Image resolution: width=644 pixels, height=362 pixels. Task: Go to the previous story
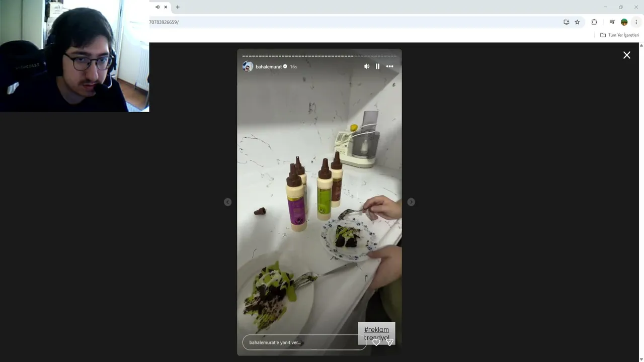(228, 202)
